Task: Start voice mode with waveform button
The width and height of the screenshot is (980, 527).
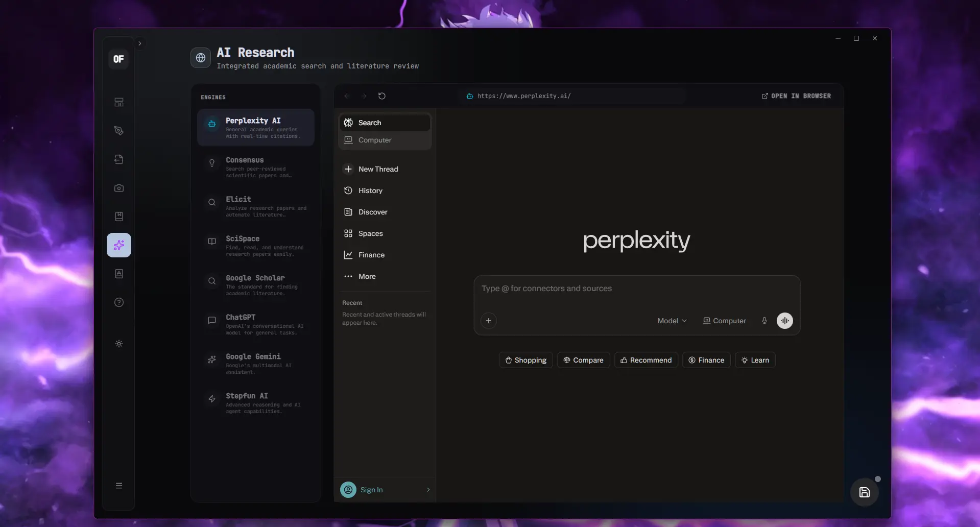Action: click(785, 321)
